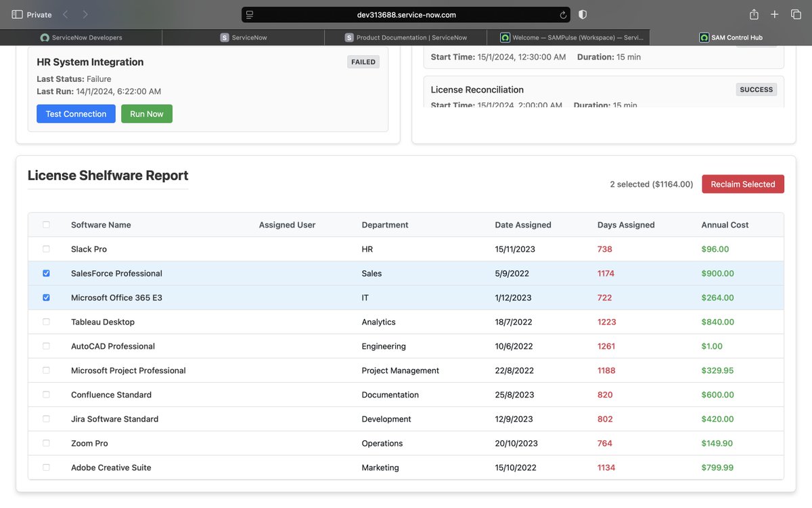The image size is (812, 508).
Task: Click the Run Now button
Action: point(147,114)
